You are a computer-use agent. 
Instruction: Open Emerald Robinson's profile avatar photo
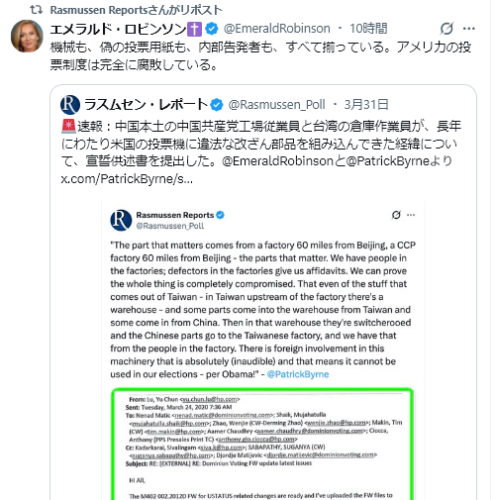27,36
